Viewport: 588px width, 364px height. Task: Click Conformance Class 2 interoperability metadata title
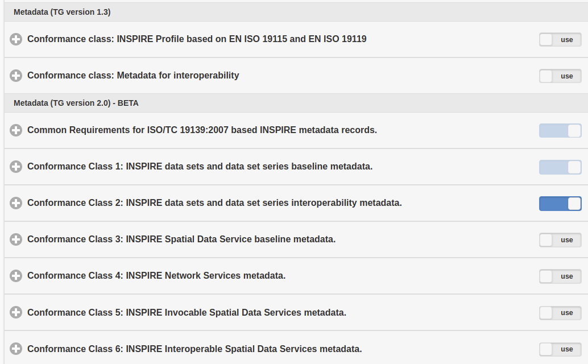[214, 203]
